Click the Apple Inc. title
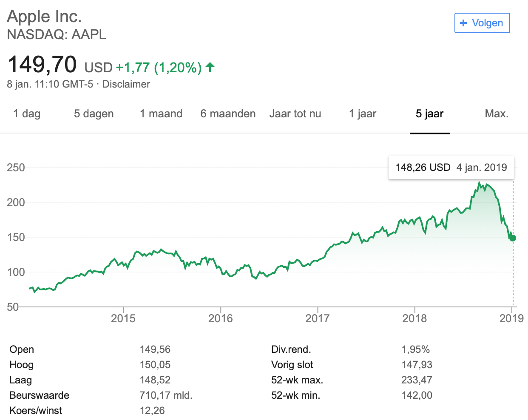 tap(44, 16)
